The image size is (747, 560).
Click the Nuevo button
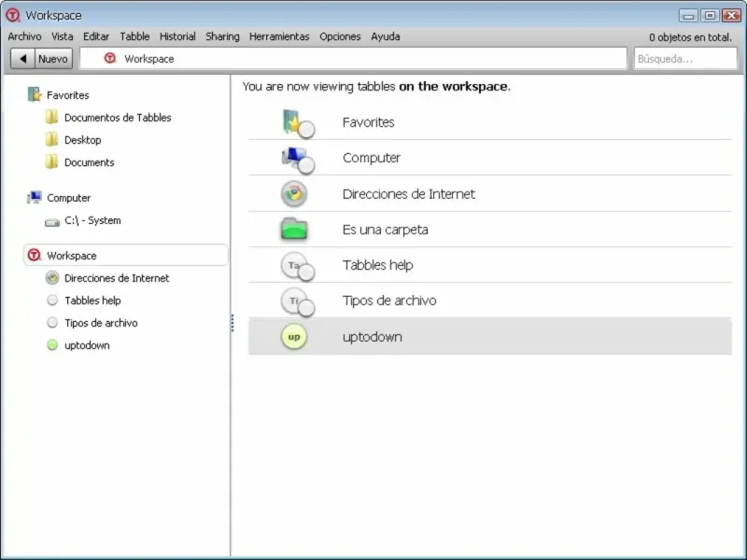53,59
